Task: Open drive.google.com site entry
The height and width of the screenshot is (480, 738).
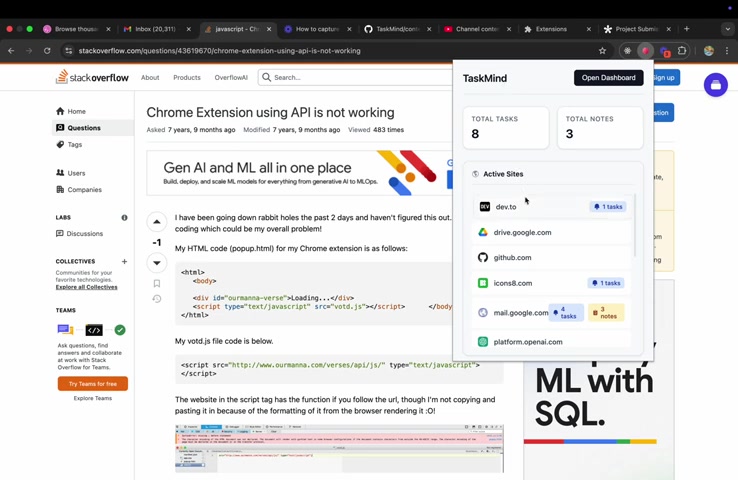Action: (x=552, y=232)
